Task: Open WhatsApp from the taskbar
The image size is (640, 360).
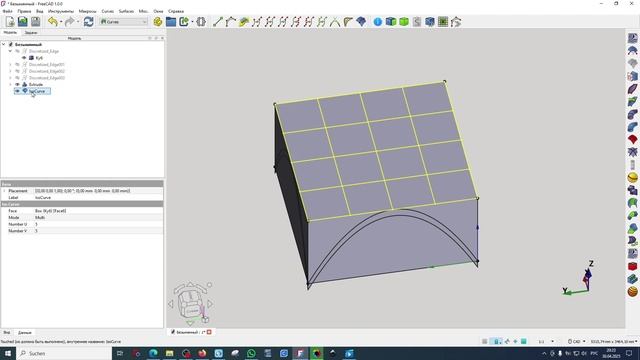Action: [251, 353]
